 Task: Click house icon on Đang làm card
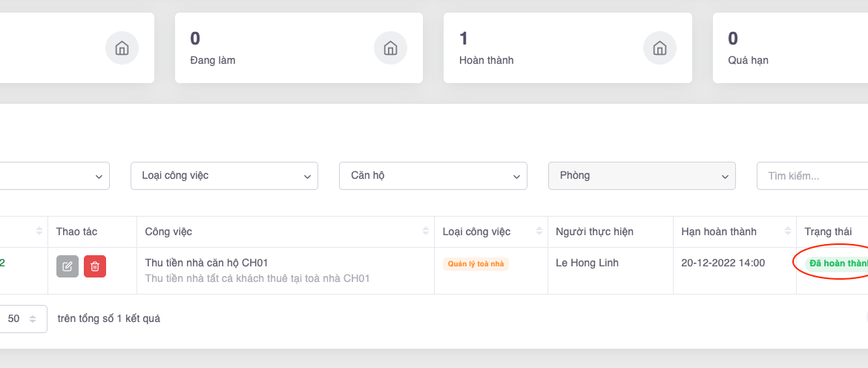point(390,48)
